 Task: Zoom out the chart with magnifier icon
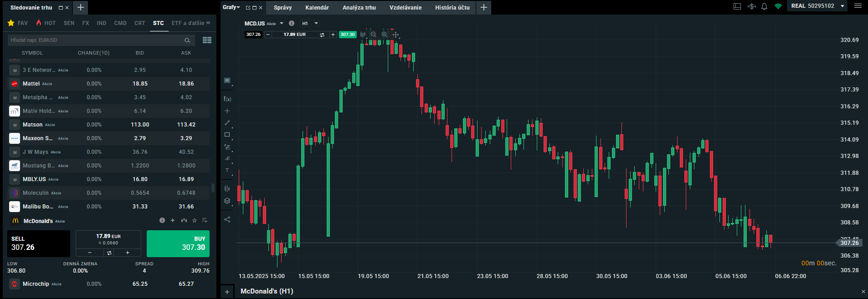pos(374,35)
